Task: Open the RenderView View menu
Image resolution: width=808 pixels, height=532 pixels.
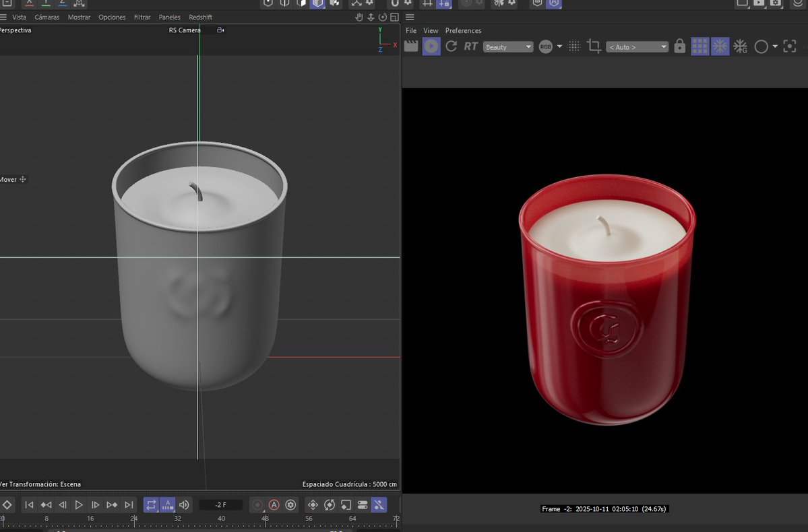Action: tap(431, 30)
